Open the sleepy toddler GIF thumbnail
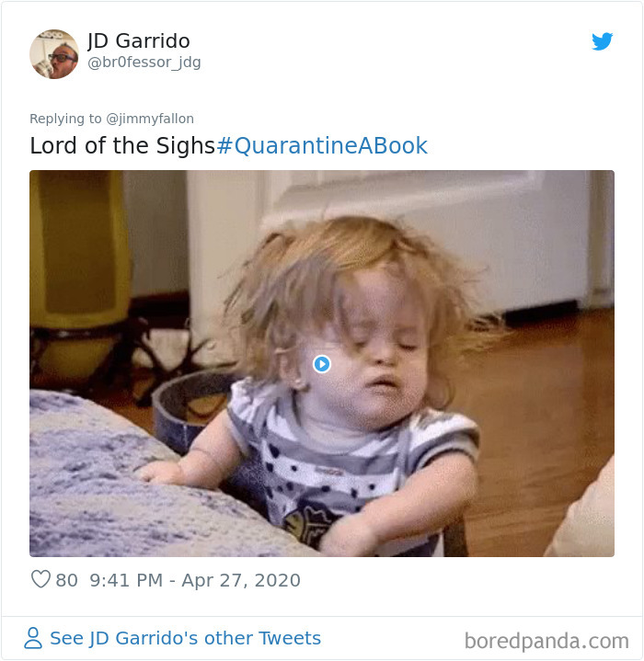This screenshot has width=644, height=661. (322, 363)
